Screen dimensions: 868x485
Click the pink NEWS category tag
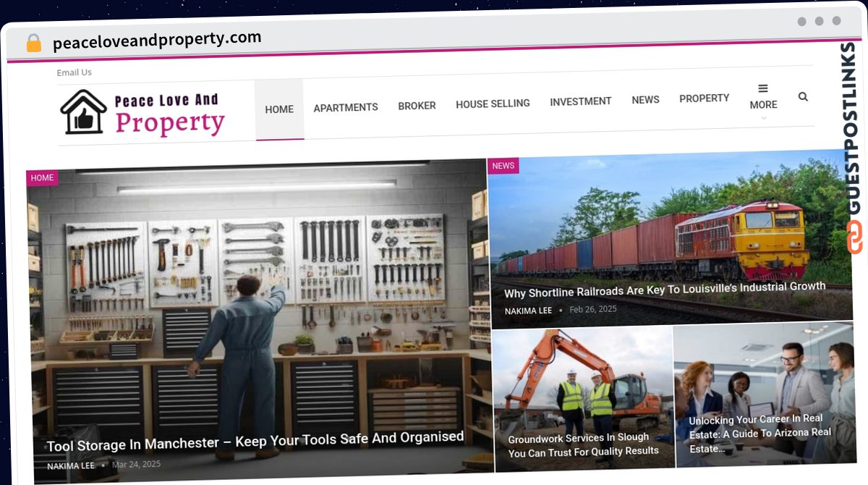pyautogui.click(x=503, y=166)
